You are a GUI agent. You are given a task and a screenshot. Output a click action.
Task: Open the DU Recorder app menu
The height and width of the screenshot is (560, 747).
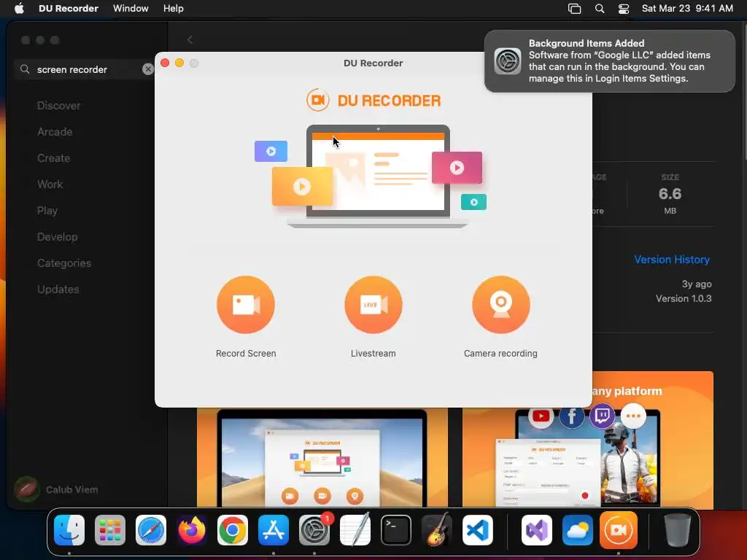point(69,9)
